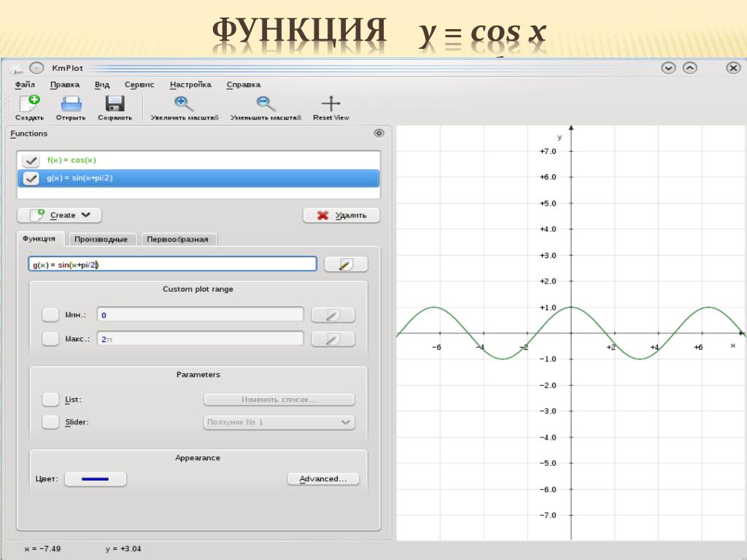This screenshot has width=747, height=560.
Task: Click the round pin button beside KmPlot title
Action: [36, 68]
